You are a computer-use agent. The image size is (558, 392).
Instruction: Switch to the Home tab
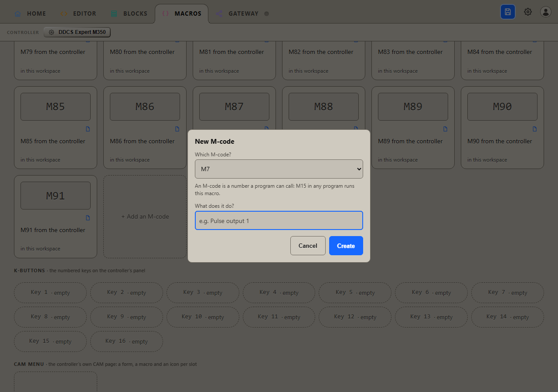coord(30,14)
